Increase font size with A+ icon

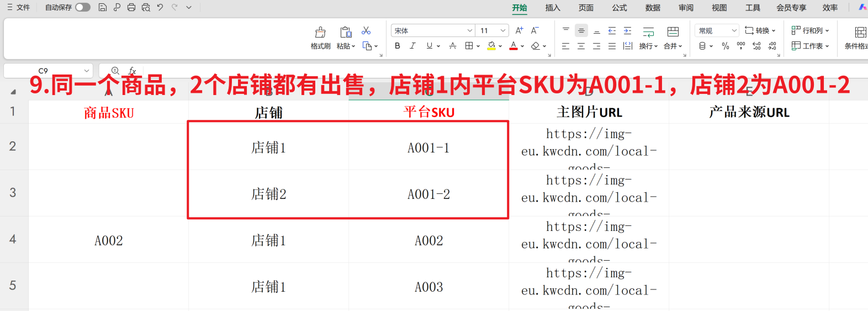point(519,31)
